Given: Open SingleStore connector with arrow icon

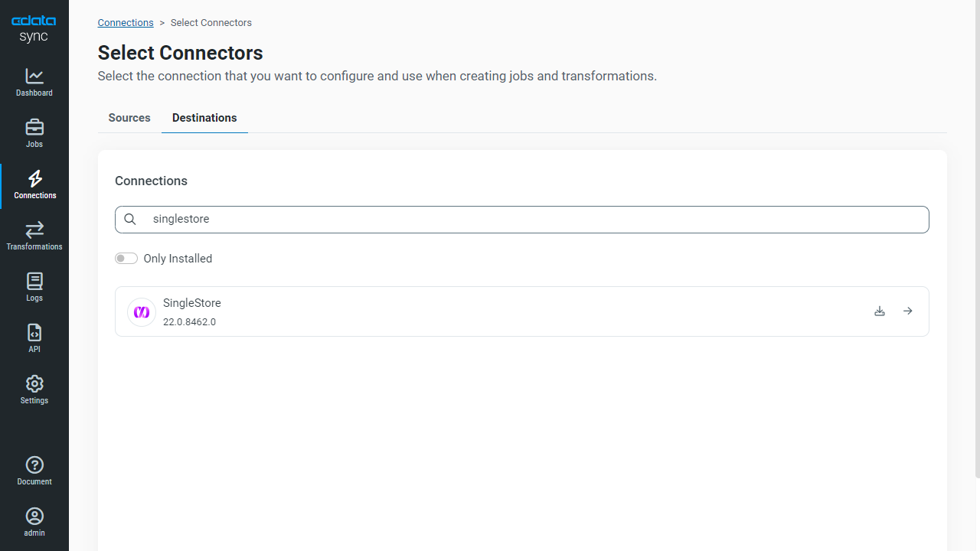Looking at the screenshot, I should coord(907,311).
